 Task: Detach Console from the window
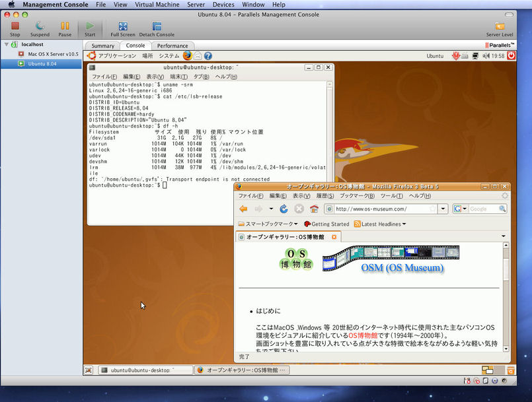pos(157,29)
